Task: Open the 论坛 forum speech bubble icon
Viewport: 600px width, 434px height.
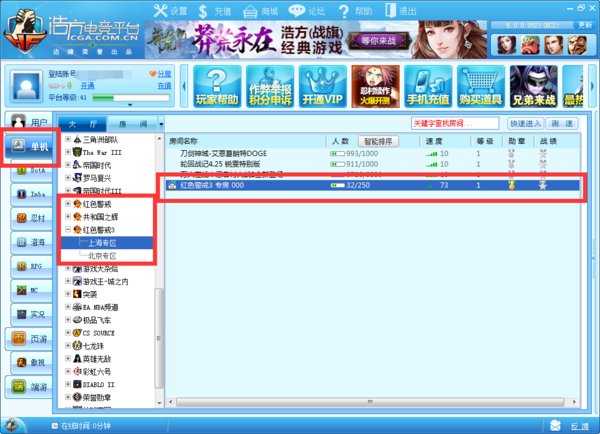Action: [297, 11]
